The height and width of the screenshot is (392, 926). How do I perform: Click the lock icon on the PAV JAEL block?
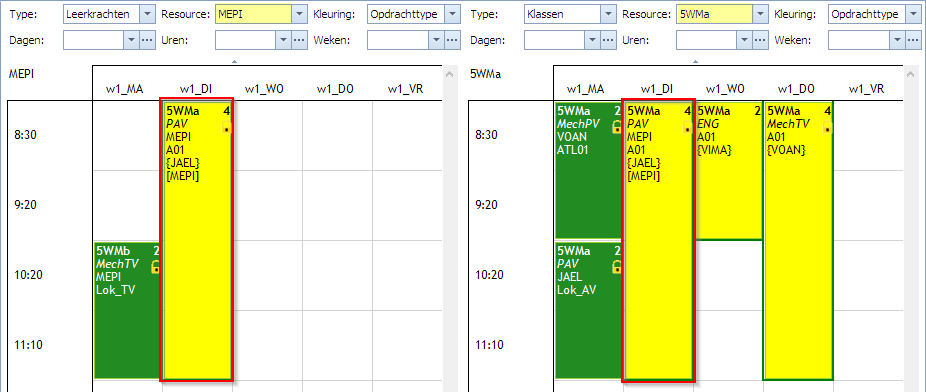click(617, 267)
